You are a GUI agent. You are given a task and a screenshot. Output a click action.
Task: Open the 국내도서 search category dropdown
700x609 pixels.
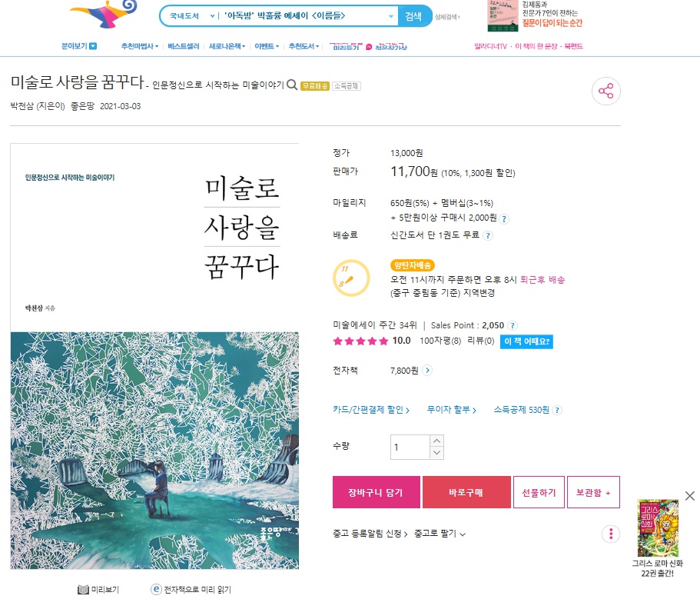(192, 16)
